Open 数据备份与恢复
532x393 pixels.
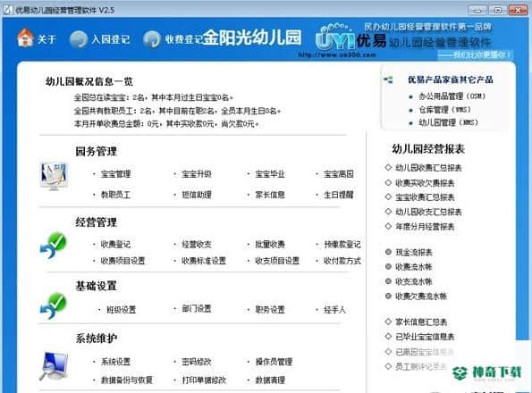127,380
